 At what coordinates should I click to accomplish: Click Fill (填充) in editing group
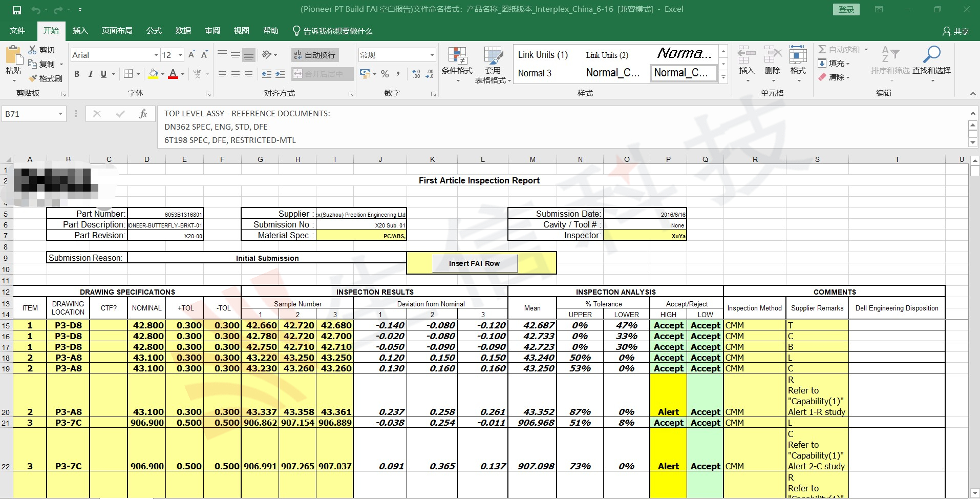833,64
